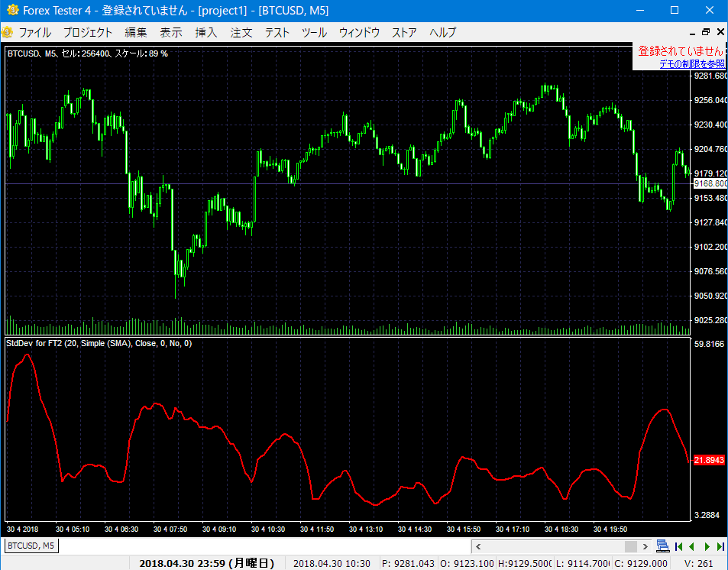Minimize the inner chart window

pyautogui.click(x=692, y=32)
